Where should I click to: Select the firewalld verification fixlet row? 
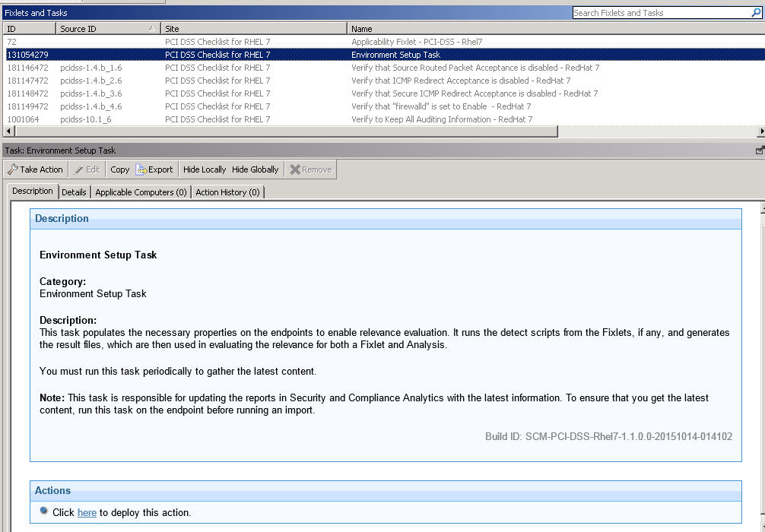(228, 106)
